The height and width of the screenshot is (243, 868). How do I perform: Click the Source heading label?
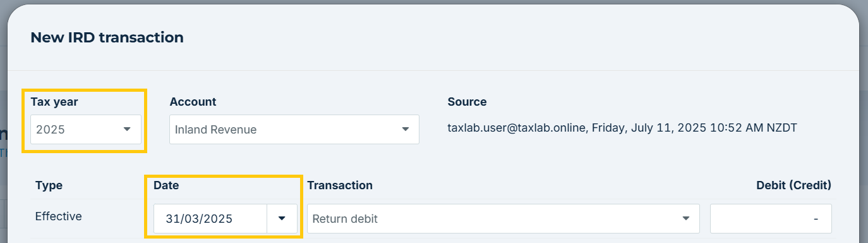click(x=467, y=101)
